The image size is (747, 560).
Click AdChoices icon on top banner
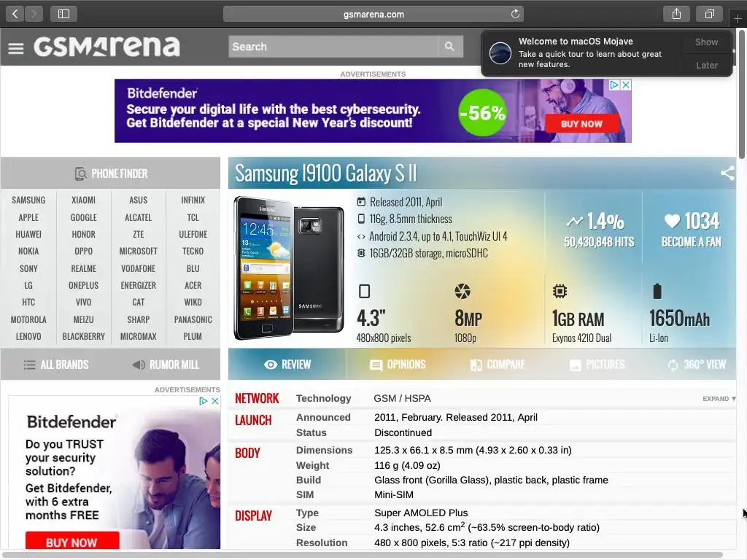[614, 85]
